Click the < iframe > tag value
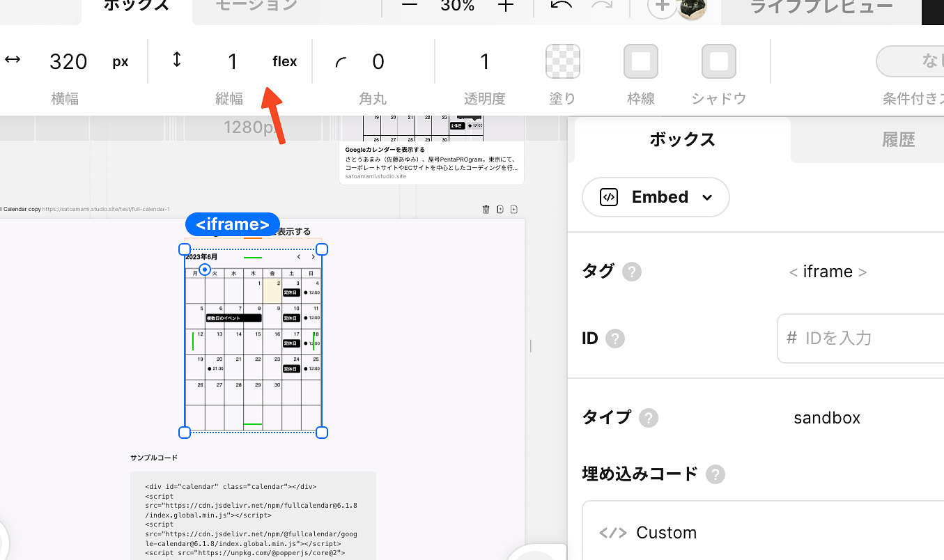Viewport: 944px width, 560px height. click(828, 272)
